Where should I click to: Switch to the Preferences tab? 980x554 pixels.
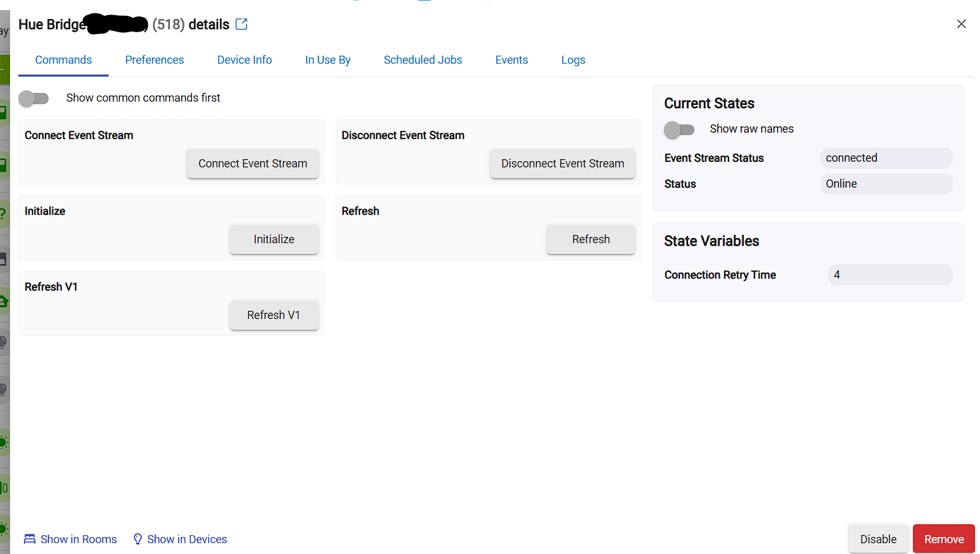click(x=154, y=60)
